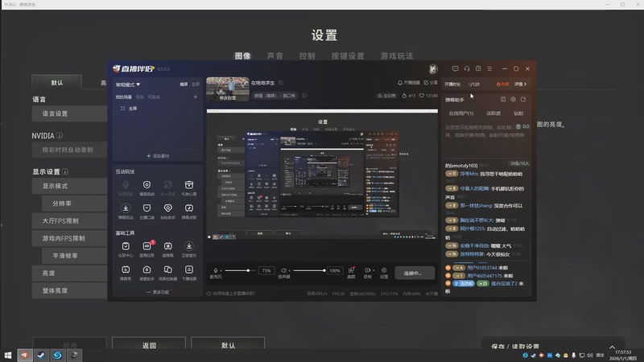Click taskbar clock showing 17:57:53
The image size is (644, 362).
[x=623, y=356]
